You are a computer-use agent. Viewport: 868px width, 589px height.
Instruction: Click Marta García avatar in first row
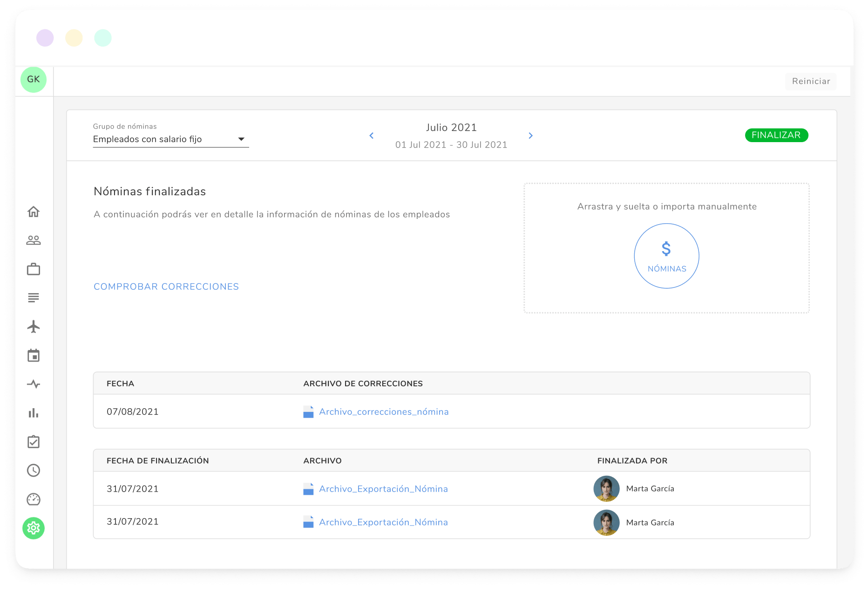pyautogui.click(x=606, y=488)
